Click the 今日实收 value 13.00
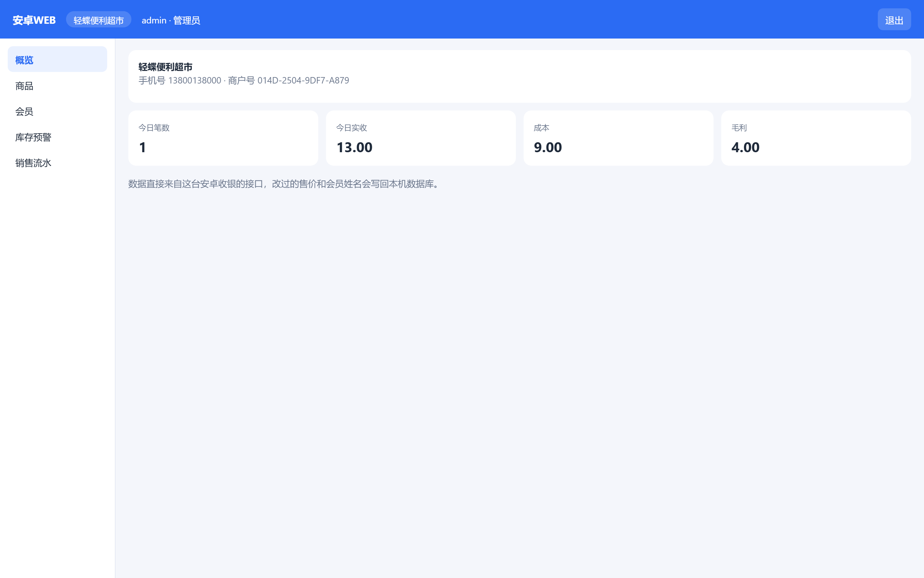This screenshot has height=578, width=924. [x=354, y=148]
